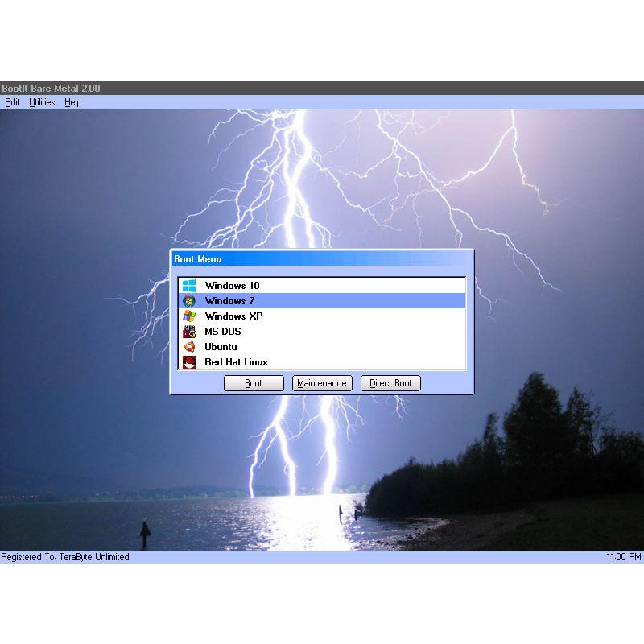Open Maintenance mode
Viewport: 644px width, 644px height.
[x=322, y=383]
